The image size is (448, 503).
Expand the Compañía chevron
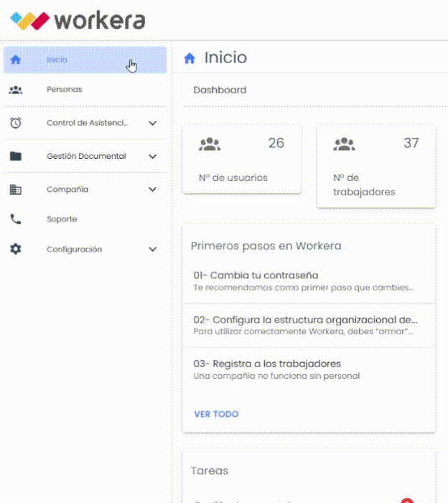153,189
